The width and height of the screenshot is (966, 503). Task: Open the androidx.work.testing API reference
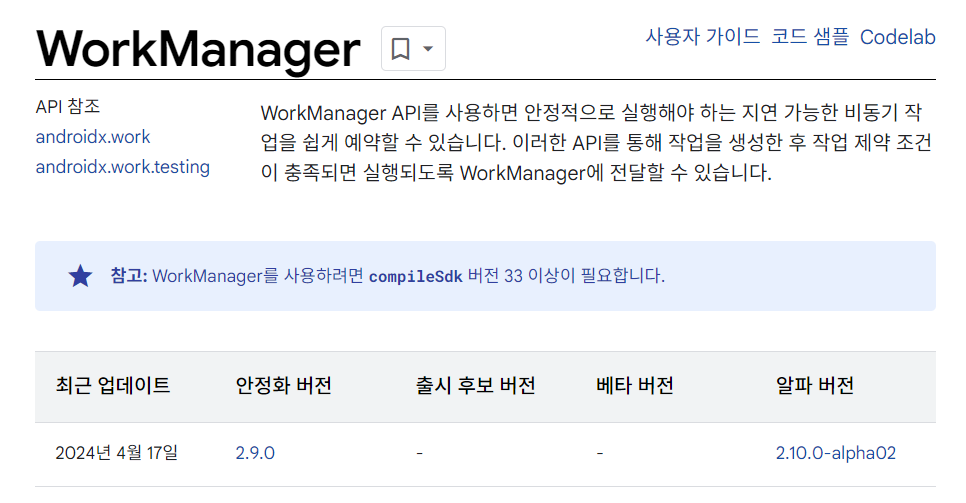pyautogui.click(x=123, y=167)
